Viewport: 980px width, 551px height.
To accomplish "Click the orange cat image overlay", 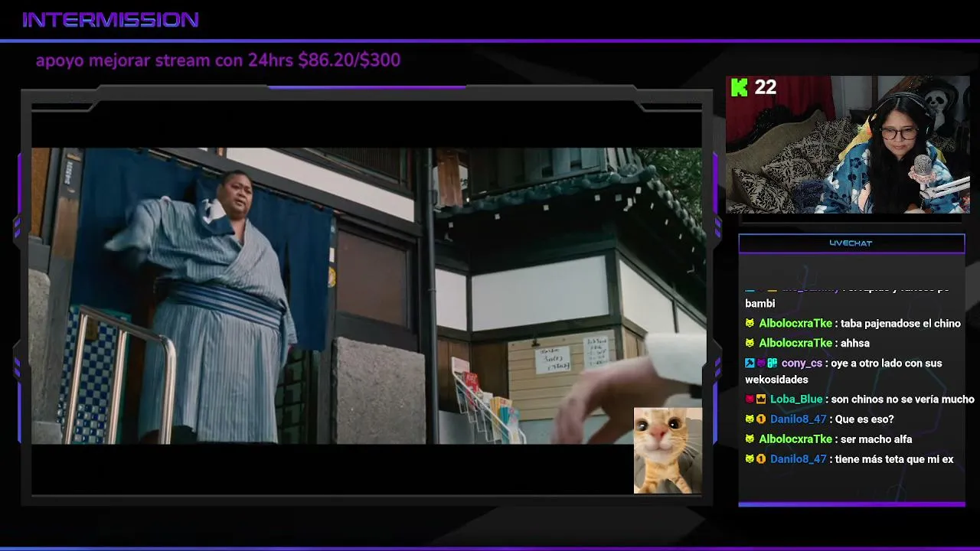I will pyautogui.click(x=668, y=451).
